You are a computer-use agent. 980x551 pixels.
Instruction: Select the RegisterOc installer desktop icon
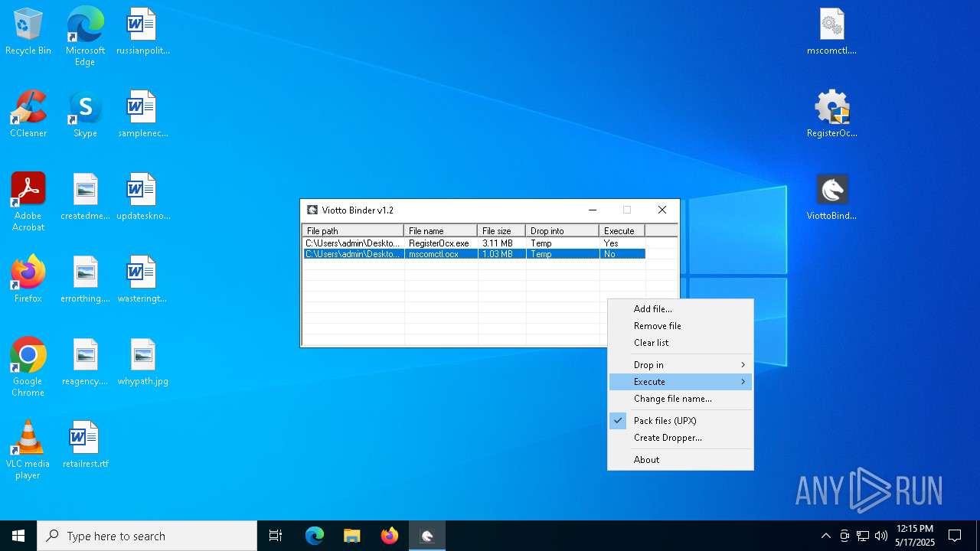[832, 115]
